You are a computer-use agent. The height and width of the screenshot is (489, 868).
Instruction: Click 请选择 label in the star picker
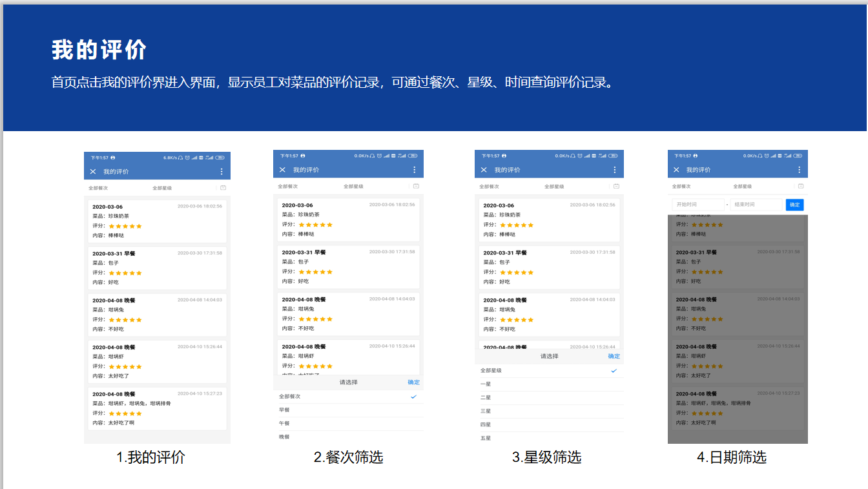549,357
